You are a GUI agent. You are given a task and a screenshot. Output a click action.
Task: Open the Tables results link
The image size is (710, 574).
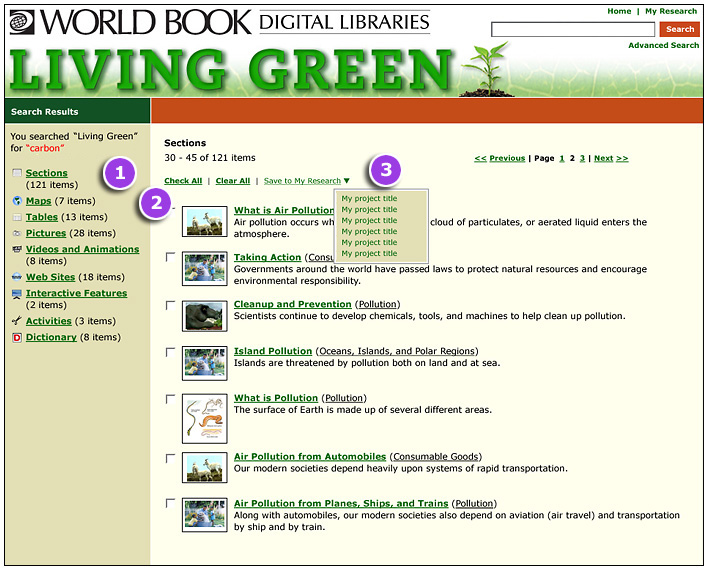click(x=42, y=217)
